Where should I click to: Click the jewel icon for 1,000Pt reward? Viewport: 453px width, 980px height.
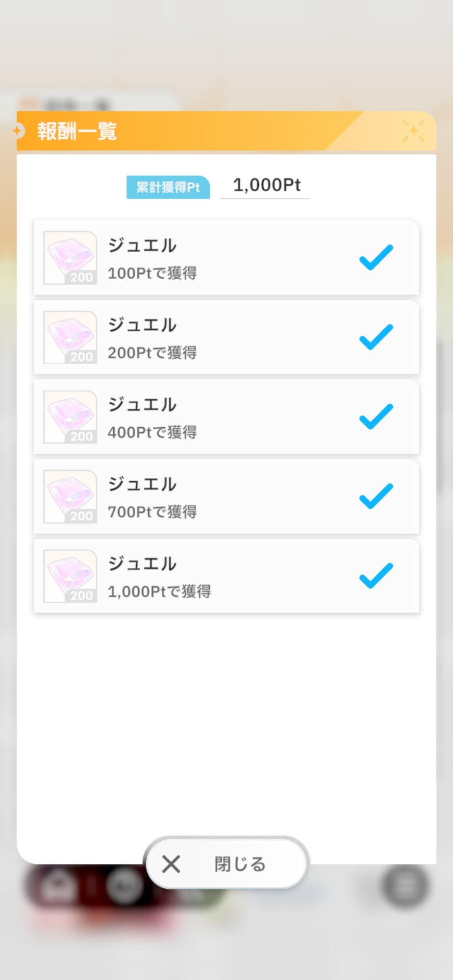(x=70, y=576)
